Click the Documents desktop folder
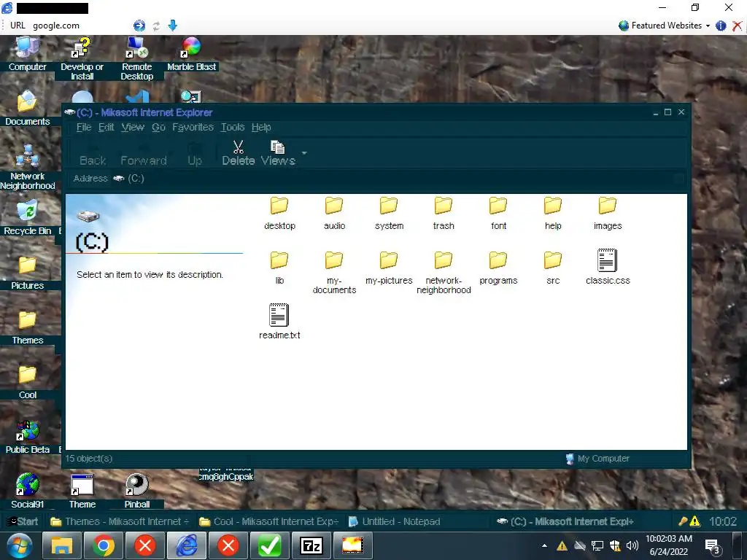 (x=27, y=109)
